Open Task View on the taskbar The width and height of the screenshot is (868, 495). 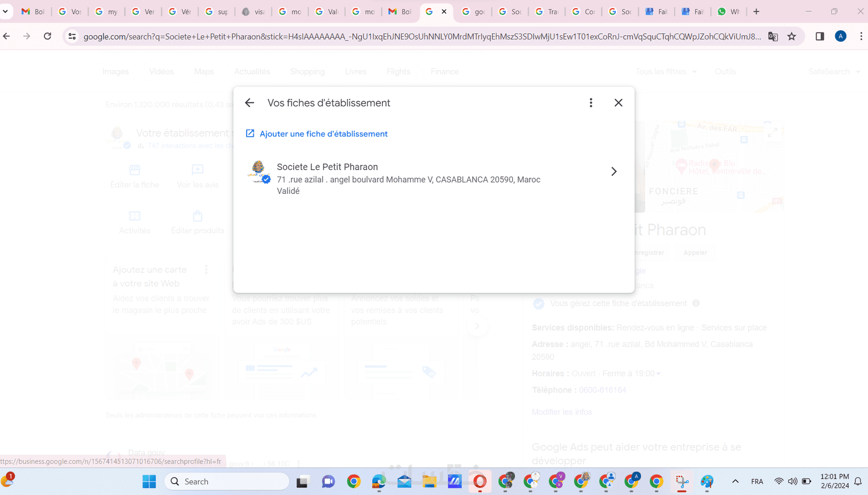pos(303,481)
